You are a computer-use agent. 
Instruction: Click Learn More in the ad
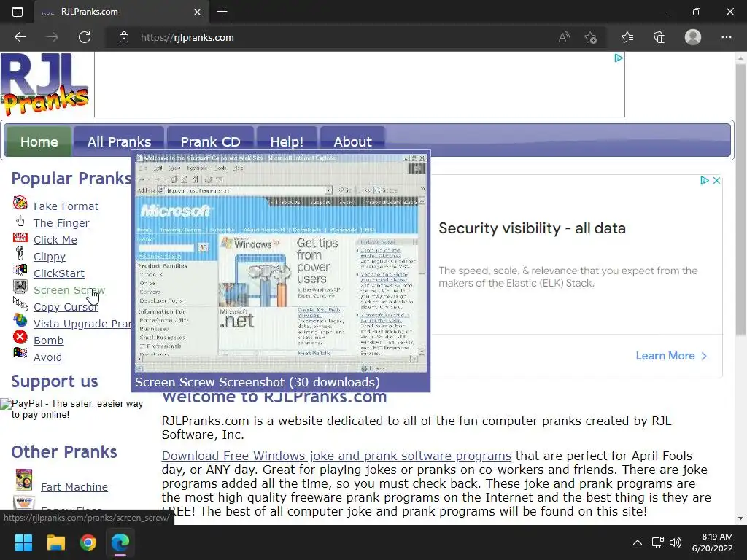[x=671, y=356]
